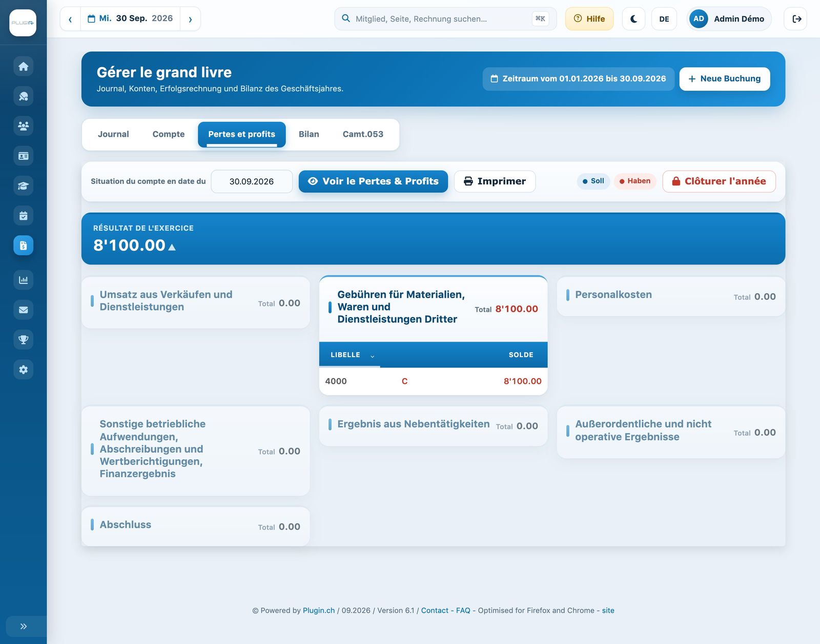Open the Hilfe help button
The width and height of the screenshot is (820, 644).
point(589,19)
